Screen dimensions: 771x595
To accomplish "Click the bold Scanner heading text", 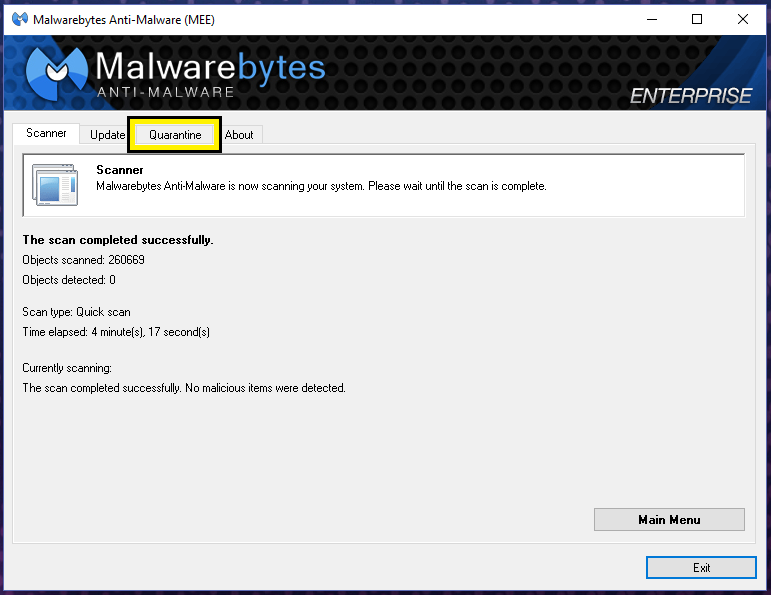I will (120, 170).
